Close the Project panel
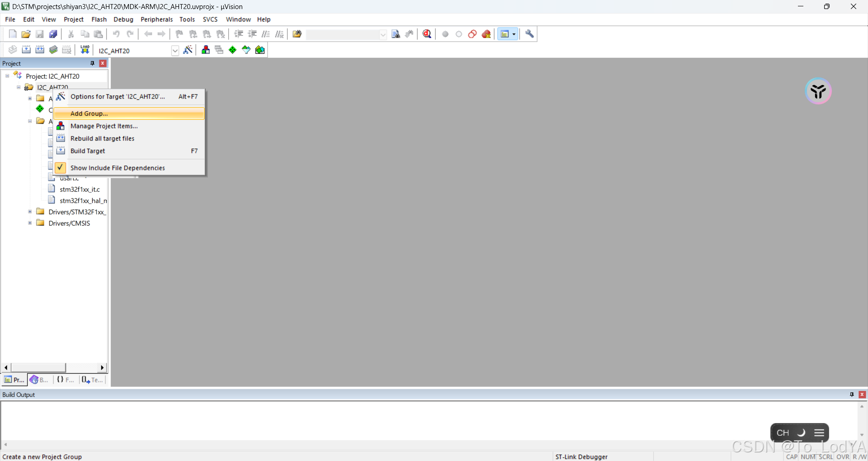Image resolution: width=868 pixels, height=461 pixels. pos(103,63)
